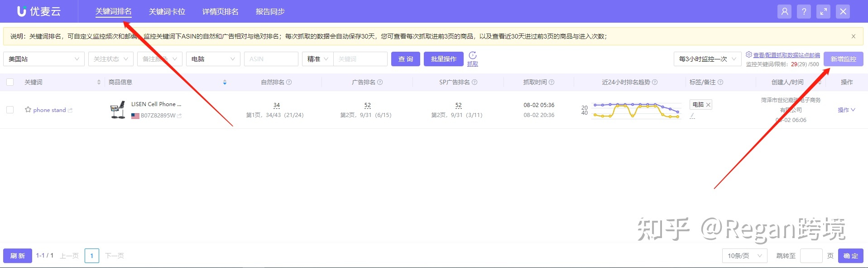Click the user account icon
Image resolution: width=868 pixels, height=268 pixels.
click(784, 12)
